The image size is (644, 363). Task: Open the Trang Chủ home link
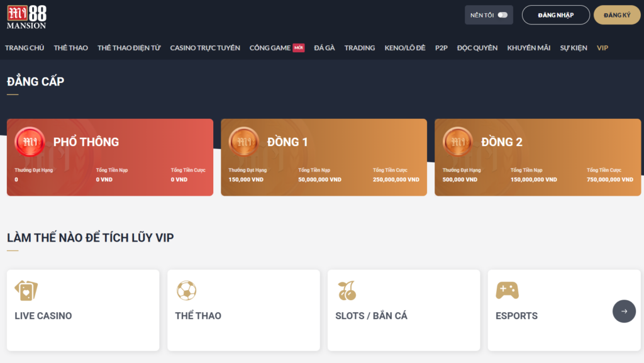[x=25, y=48]
